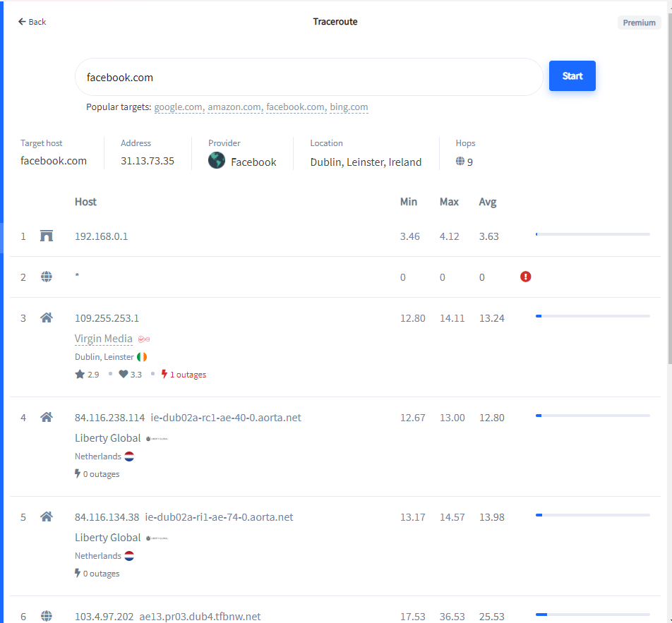Click the home icon for hop 4
The image size is (672, 623).
pos(47,417)
